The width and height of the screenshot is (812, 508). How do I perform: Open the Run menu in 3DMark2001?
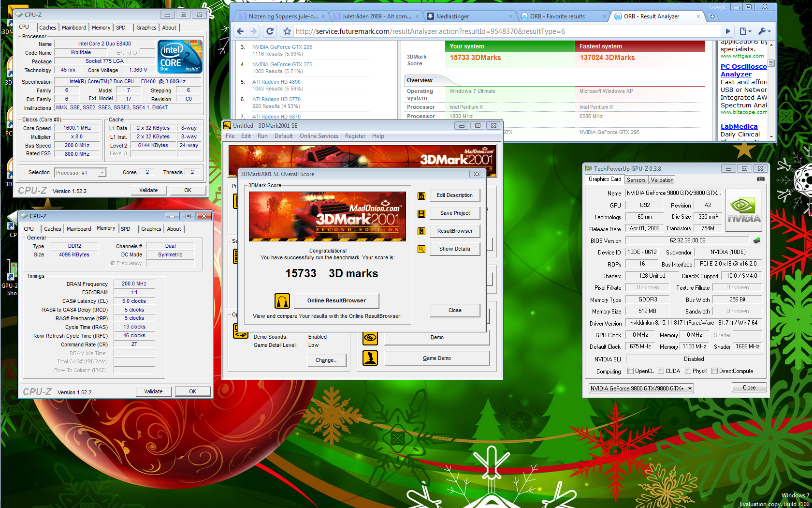(262, 136)
